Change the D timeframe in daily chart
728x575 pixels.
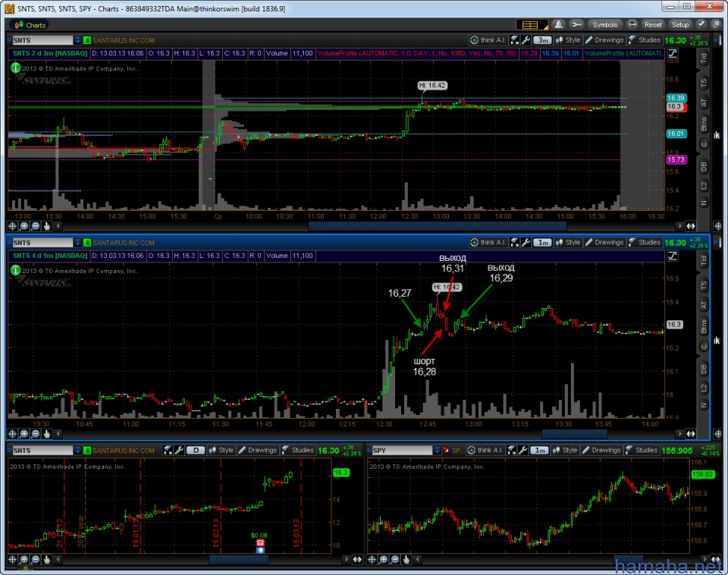point(196,451)
